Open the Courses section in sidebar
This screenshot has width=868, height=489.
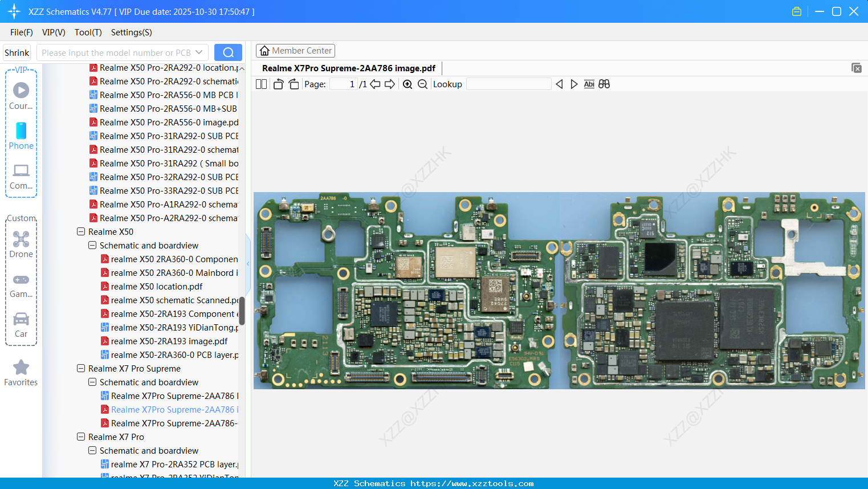pyautogui.click(x=21, y=96)
